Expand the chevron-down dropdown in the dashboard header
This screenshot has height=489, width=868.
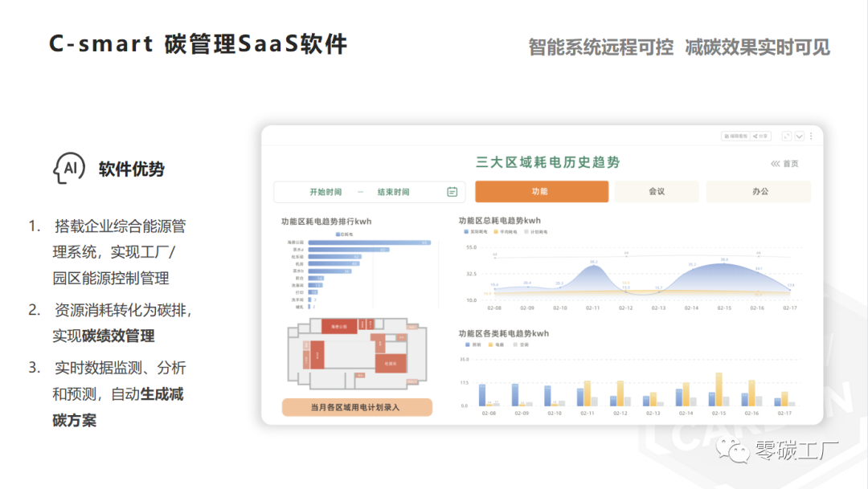[800, 136]
